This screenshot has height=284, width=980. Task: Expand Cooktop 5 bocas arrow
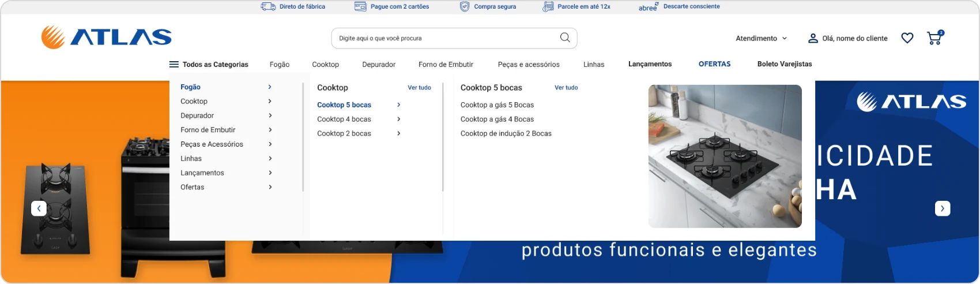click(x=398, y=105)
